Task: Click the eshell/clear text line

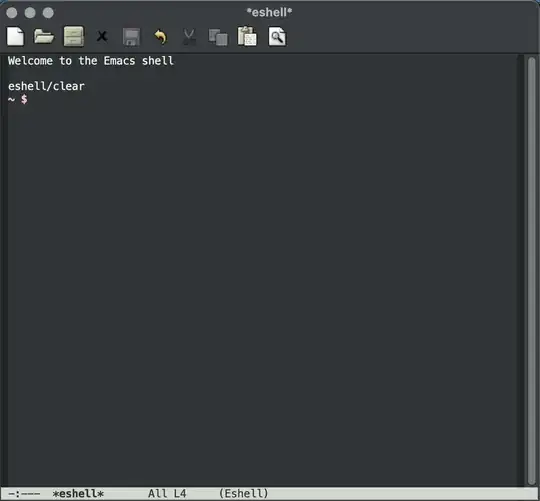Action: 46,86
